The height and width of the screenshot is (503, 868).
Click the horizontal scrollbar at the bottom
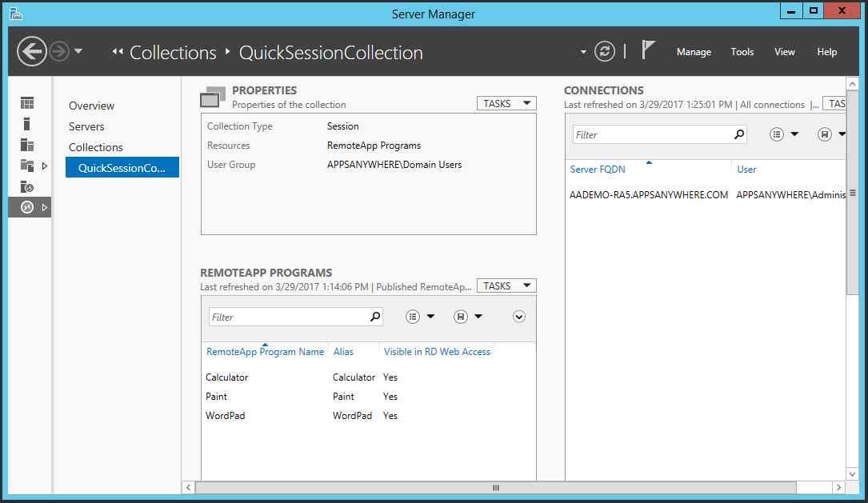point(495,487)
